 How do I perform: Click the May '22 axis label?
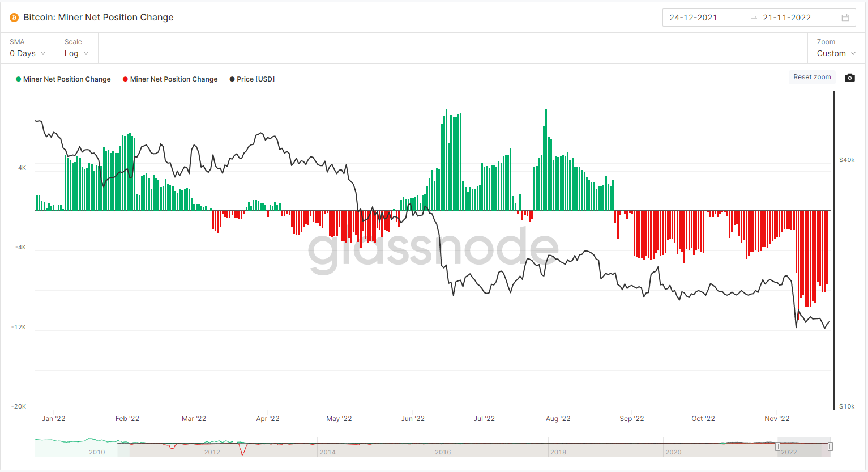coord(339,419)
